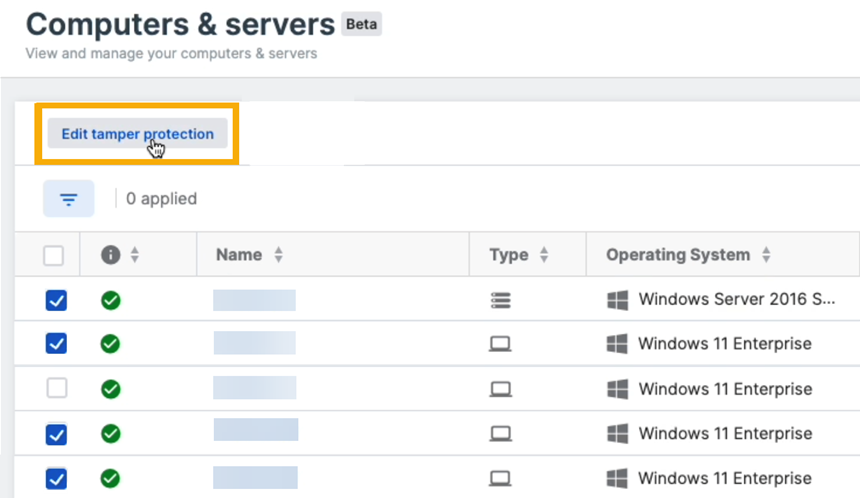This screenshot has width=860, height=498.
Task: Check the unchecked third row checkbox
Action: [57, 388]
